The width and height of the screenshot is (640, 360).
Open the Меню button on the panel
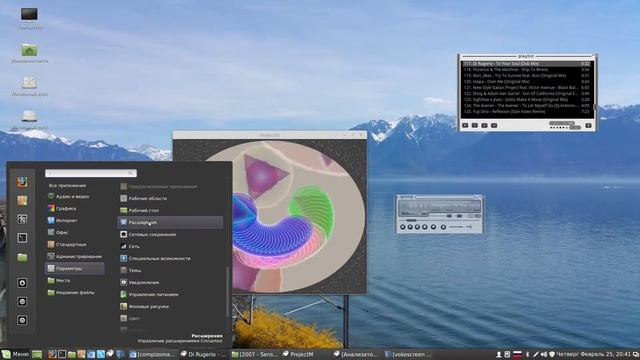15,354
